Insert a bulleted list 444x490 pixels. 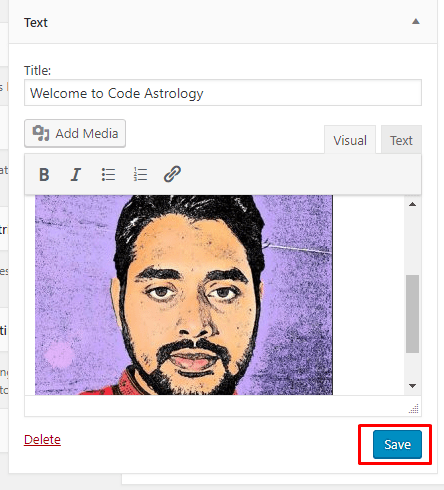coord(108,174)
